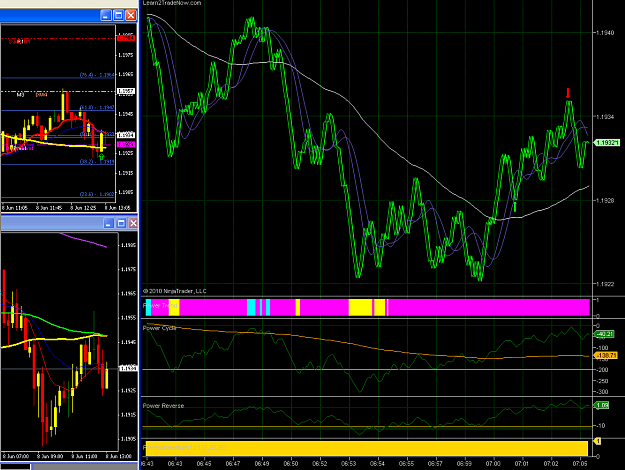625x470 pixels.
Task: Click the (38.2) Fibonacci level label
Action: click(97, 162)
